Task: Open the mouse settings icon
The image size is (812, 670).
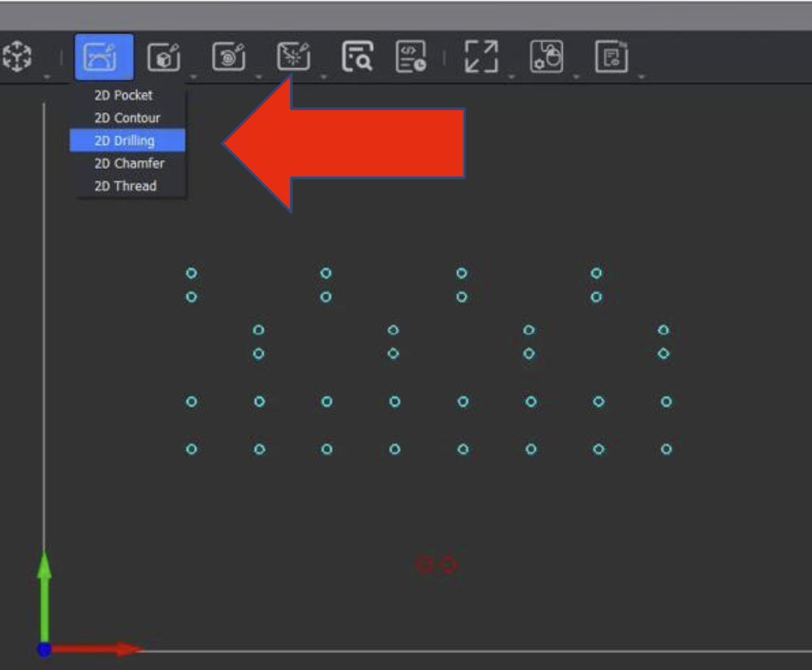Action: (x=546, y=57)
